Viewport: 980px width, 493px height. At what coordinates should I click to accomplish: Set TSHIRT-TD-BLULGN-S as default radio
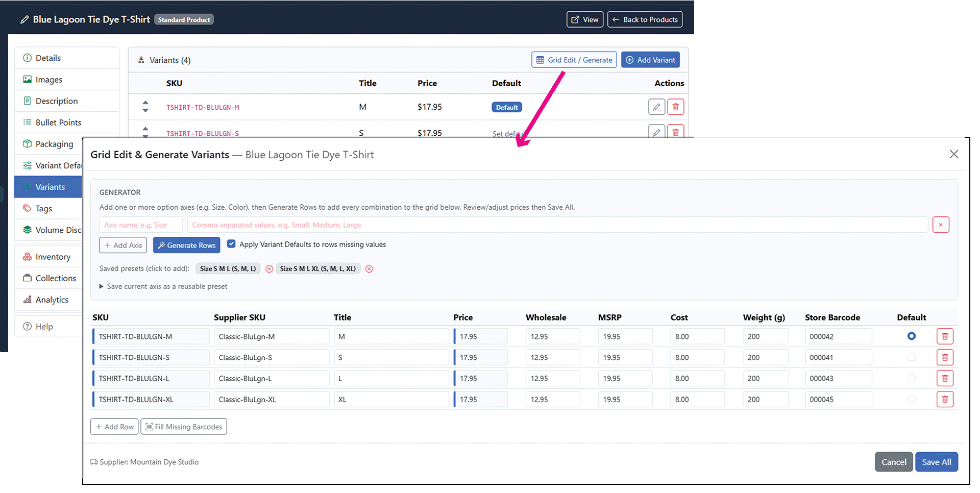click(x=912, y=357)
